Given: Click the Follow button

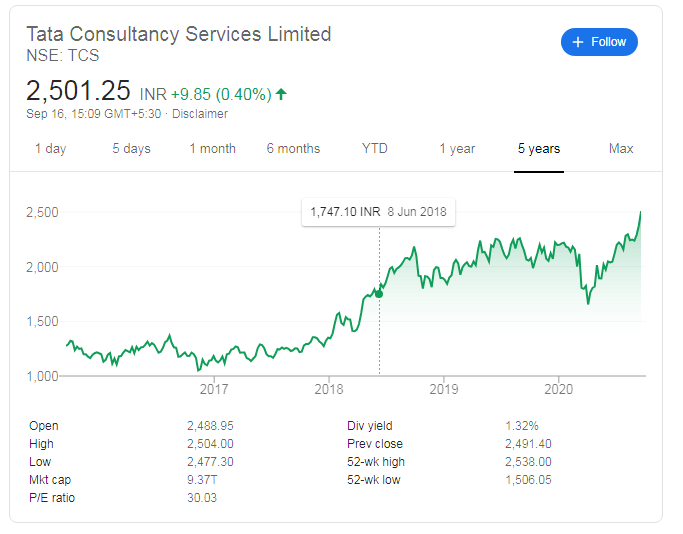Looking at the screenshot, I should (x=599, y=42).
